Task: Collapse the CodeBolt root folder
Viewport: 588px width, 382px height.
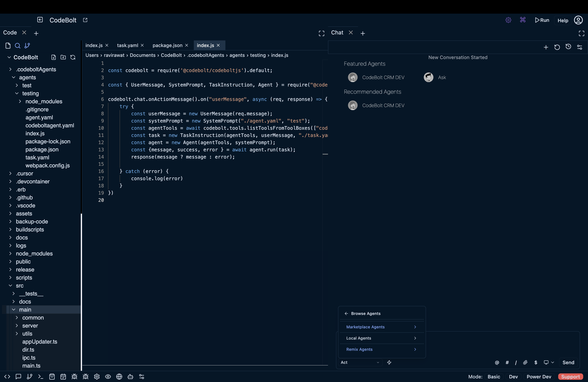Action: (x=9, y=57)
